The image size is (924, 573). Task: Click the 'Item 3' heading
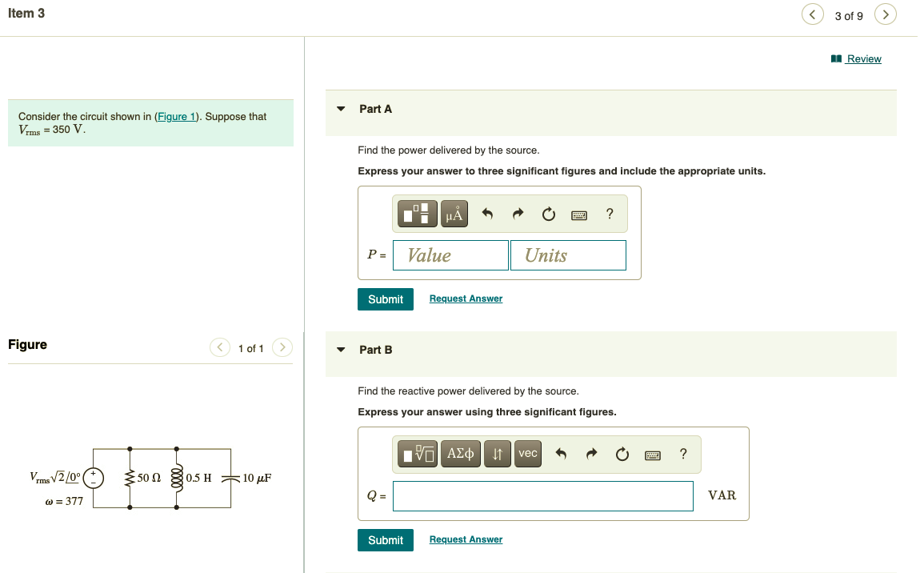(26, 14)
